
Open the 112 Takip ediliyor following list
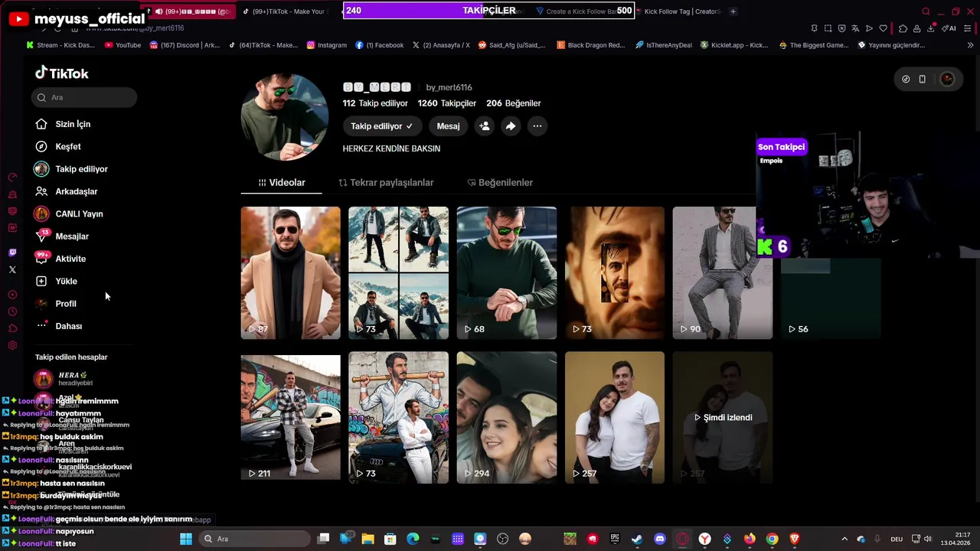(x=375, y=103)
